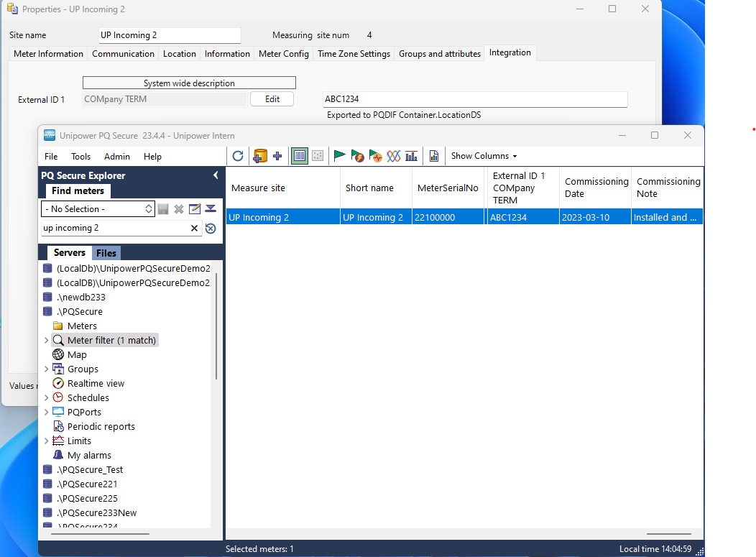756x557 pixels.
Task: Clear the search text with the X
Action: [194, 228]
